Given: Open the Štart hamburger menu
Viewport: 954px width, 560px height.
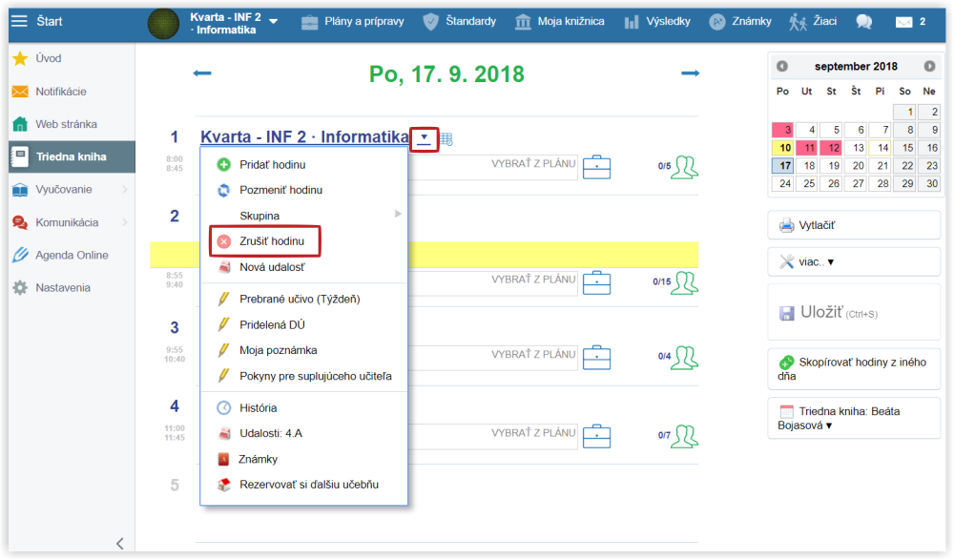Looking at the screenshot, I should click(x=19, y=21).
